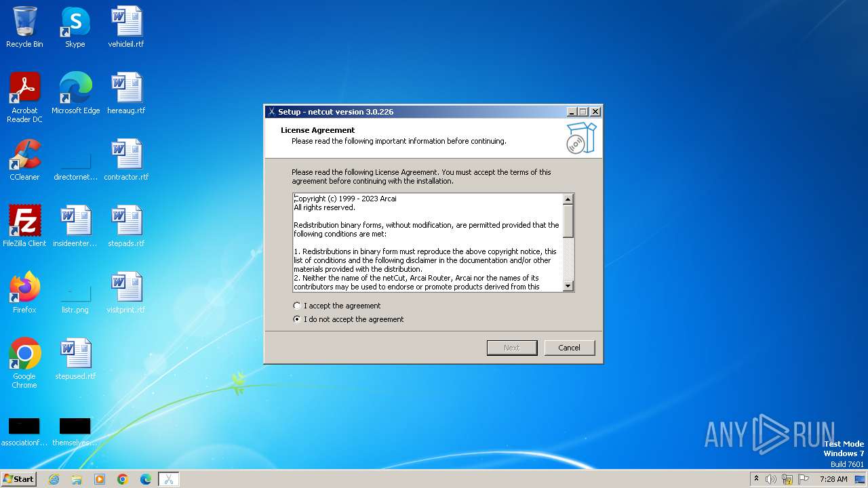The width and height of the screenshot is (868, 488).
Task: Select the associationf file icon
Action: tap(24, 432)
